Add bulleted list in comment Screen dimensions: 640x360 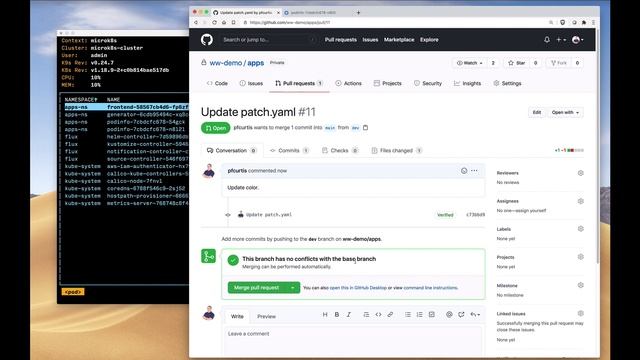pyautogui.click(x=408, y=314)
